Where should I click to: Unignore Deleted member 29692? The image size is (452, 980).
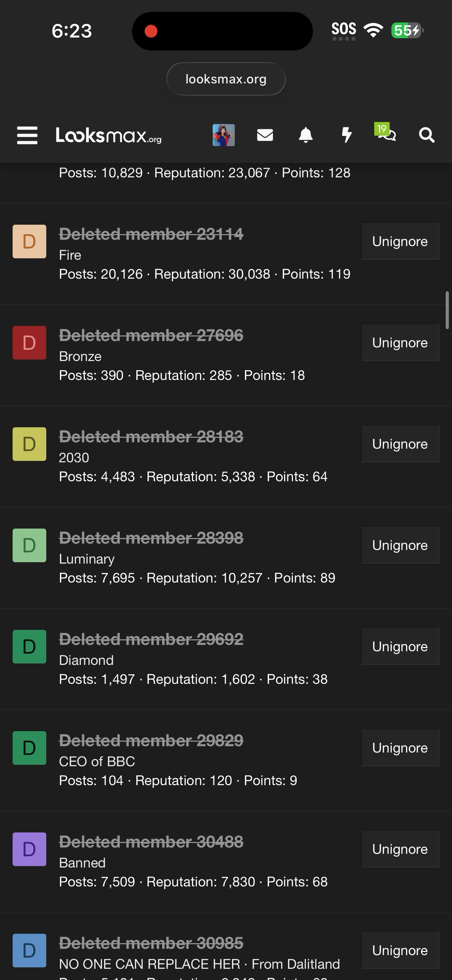(400, 646)
